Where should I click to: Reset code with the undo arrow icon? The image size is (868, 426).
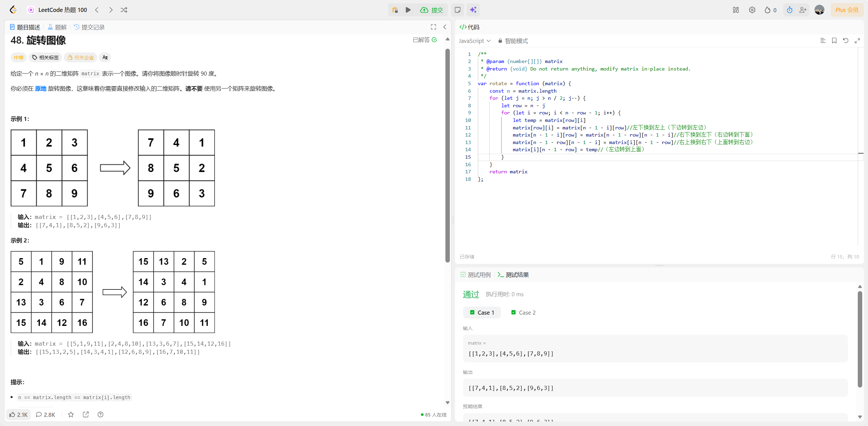tap(846, 41)
